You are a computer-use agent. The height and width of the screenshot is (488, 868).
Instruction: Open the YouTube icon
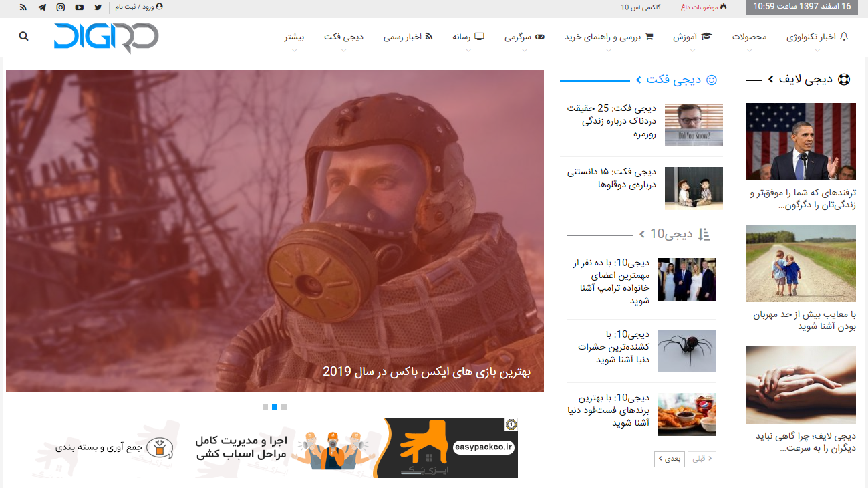pyautogui.click(x=80, y=7)
